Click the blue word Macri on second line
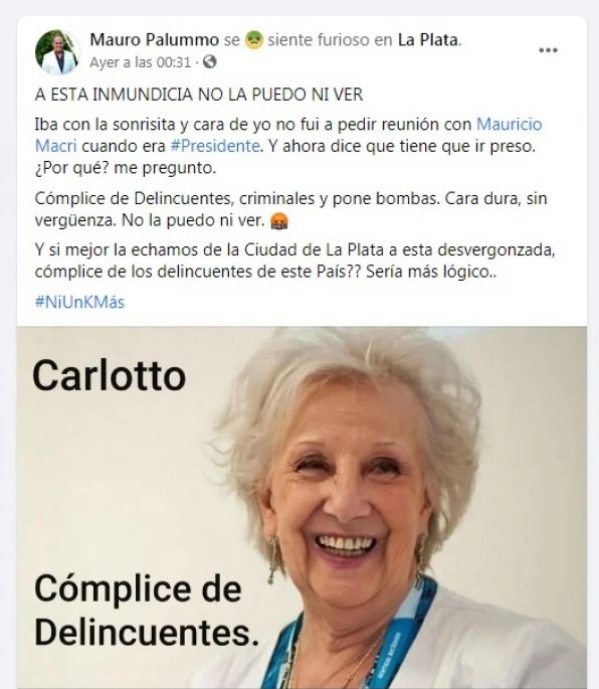Image resolution: width=599 pixels, height=689 pixels. click(56, 146)
